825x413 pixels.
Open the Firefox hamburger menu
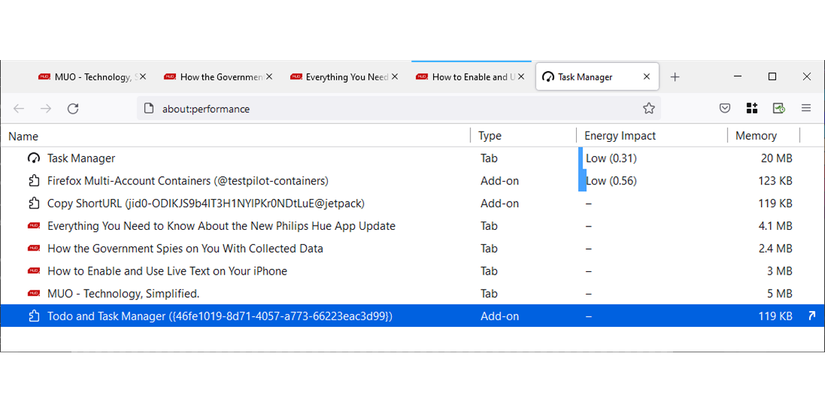806,108
